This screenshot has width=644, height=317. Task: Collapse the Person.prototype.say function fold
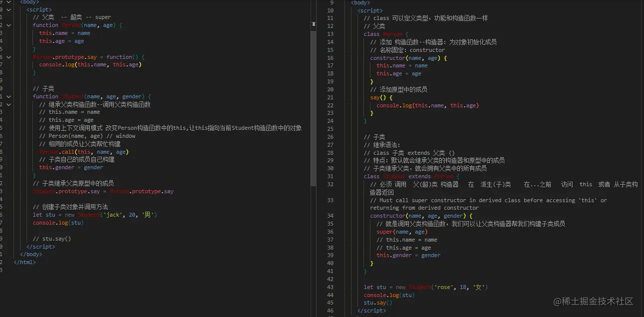7,57
